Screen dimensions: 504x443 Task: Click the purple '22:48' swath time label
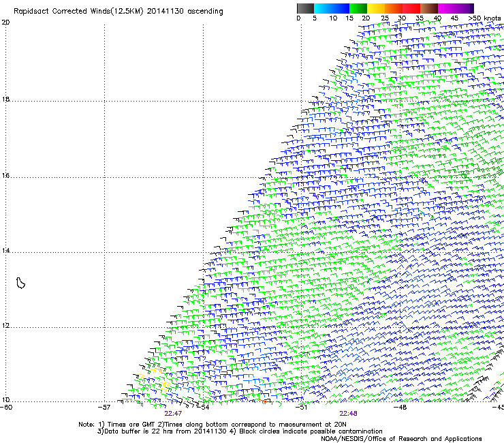pos(348,414)
